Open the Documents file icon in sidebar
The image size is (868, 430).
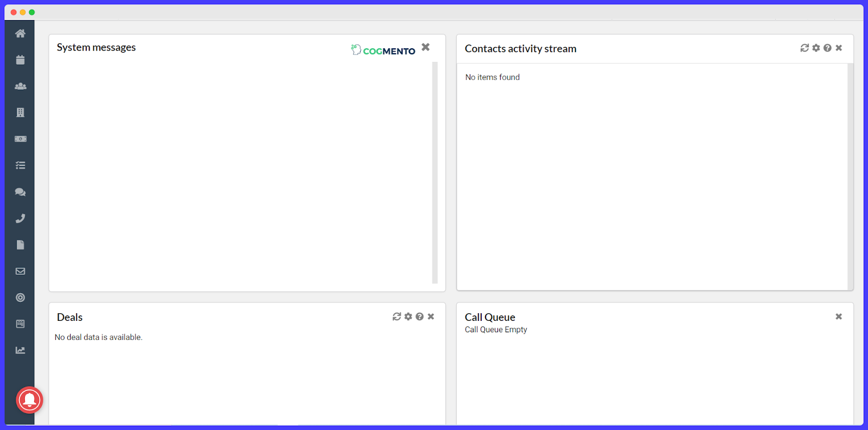20,245
